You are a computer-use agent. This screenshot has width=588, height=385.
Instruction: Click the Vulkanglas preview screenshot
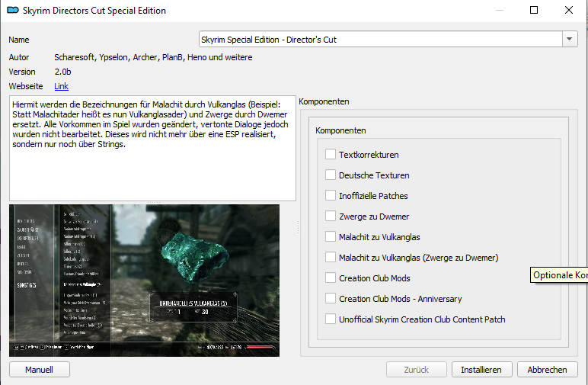click(x=144, y=280)
